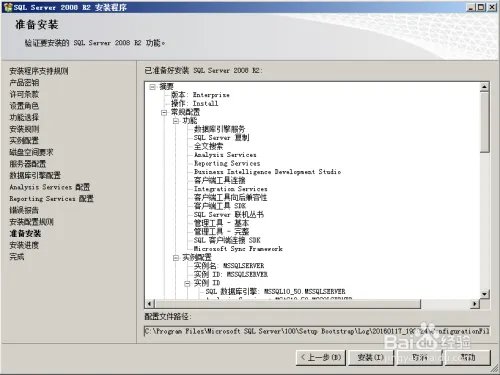This screenshot has height=375, width=500.
Task: Select SQL Server 联机丛书 tree row
Action: pos(229,215)
